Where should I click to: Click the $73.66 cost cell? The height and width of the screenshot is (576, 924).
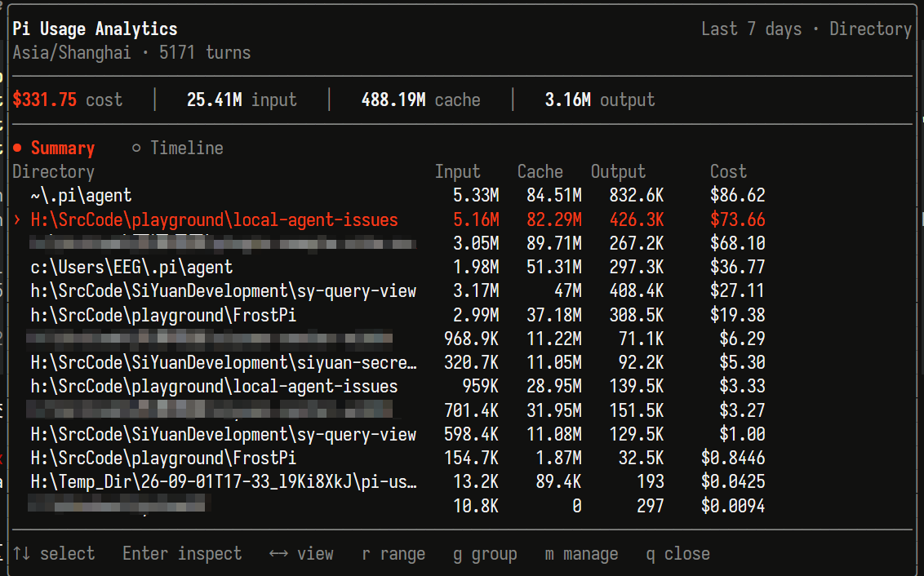click(738, 219)
